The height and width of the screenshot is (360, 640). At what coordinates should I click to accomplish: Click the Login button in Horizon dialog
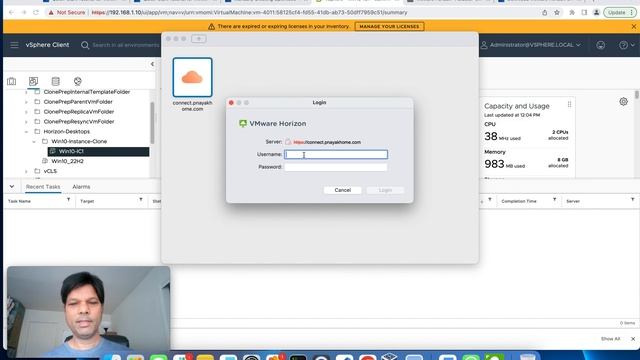tap(385, 190)
